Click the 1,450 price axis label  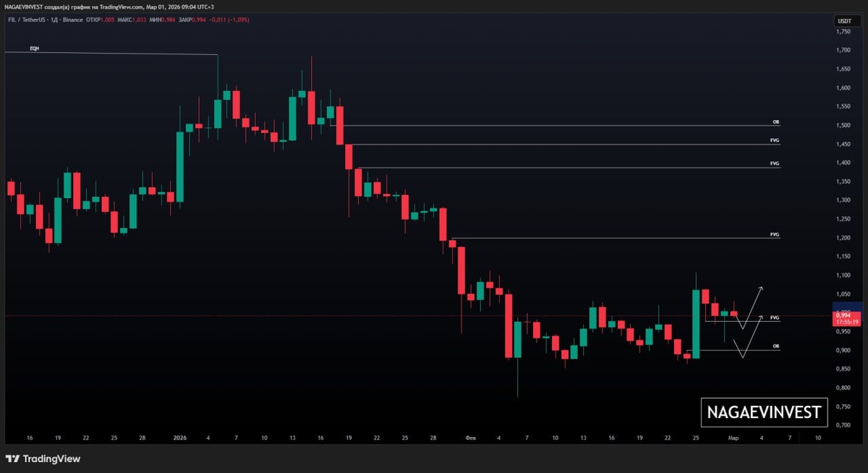tap(843, 145)
